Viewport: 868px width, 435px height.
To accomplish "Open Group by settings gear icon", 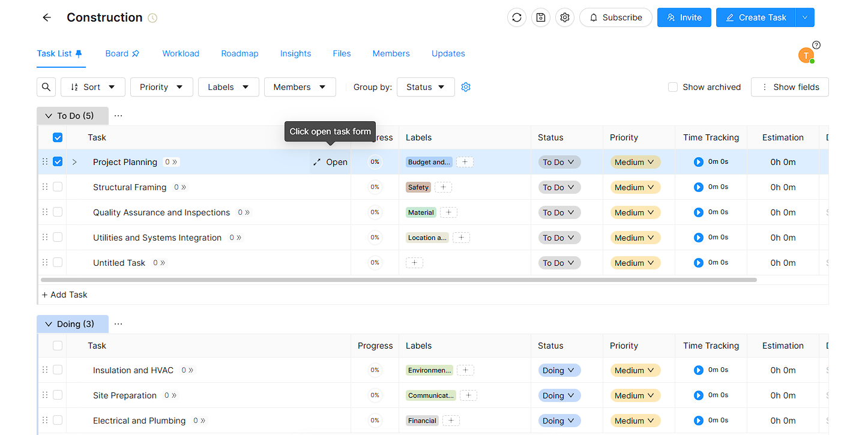I will pos(466,87).
